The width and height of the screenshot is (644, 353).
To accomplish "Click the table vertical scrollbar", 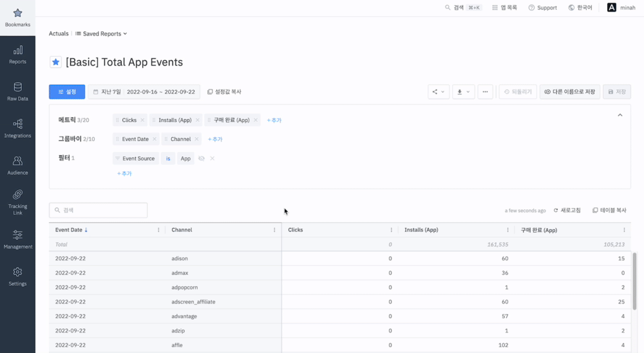I will coord(634,281).
